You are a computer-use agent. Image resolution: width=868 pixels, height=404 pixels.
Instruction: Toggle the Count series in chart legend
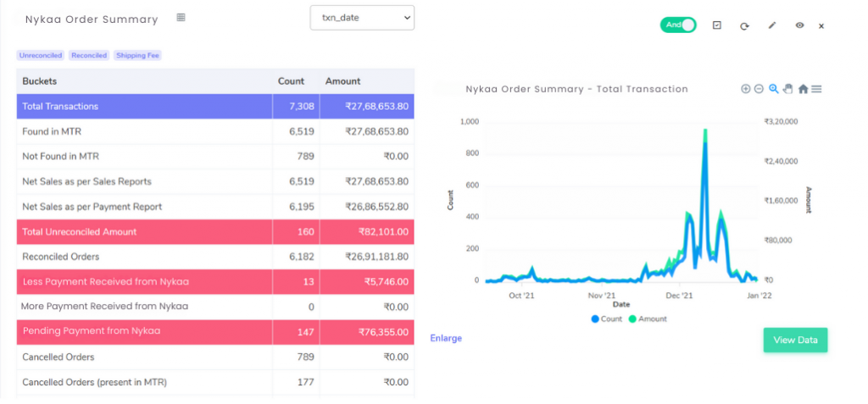tap(607, 318)
